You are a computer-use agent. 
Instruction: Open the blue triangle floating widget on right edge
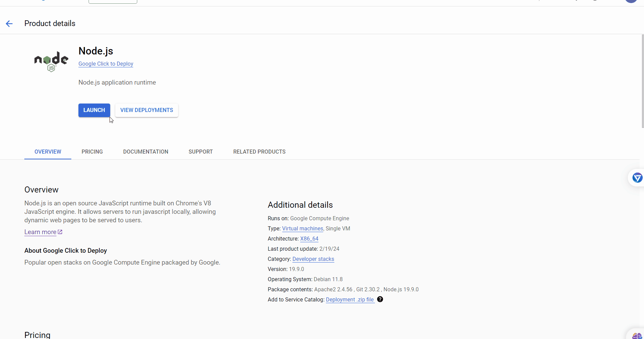coord(637,178)
